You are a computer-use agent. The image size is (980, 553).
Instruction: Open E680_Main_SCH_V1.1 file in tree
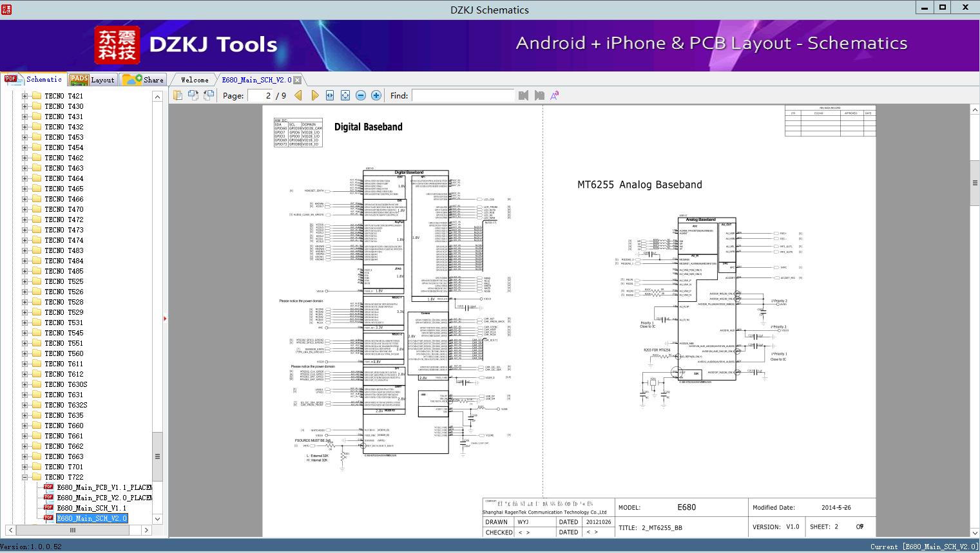(x=91, y=508)
